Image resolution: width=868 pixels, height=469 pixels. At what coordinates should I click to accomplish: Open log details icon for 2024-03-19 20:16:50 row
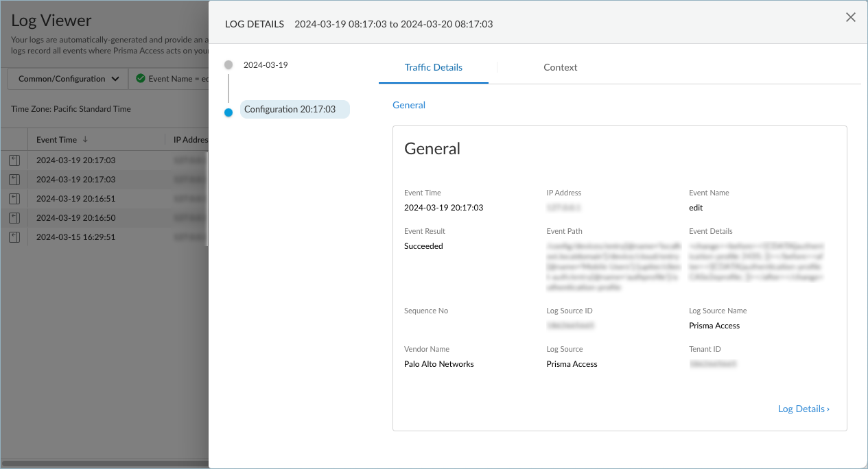[x=14, y=218]
